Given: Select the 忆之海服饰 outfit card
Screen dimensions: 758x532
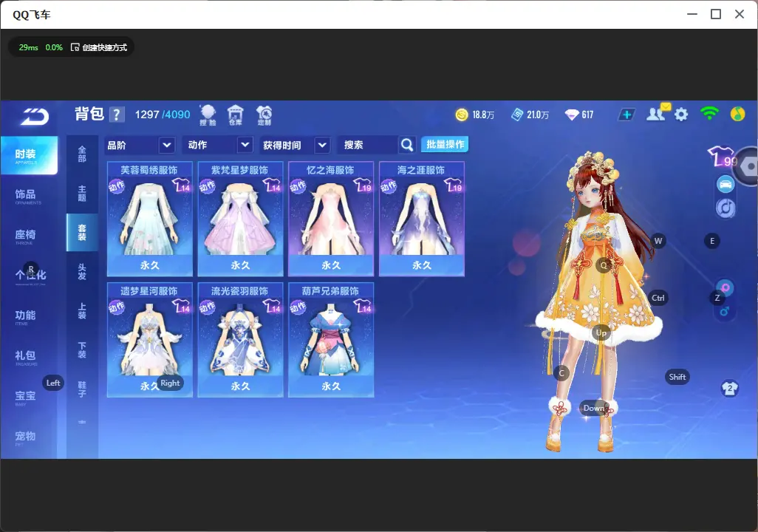Looking at the screenshot, I should coord(331,219).
